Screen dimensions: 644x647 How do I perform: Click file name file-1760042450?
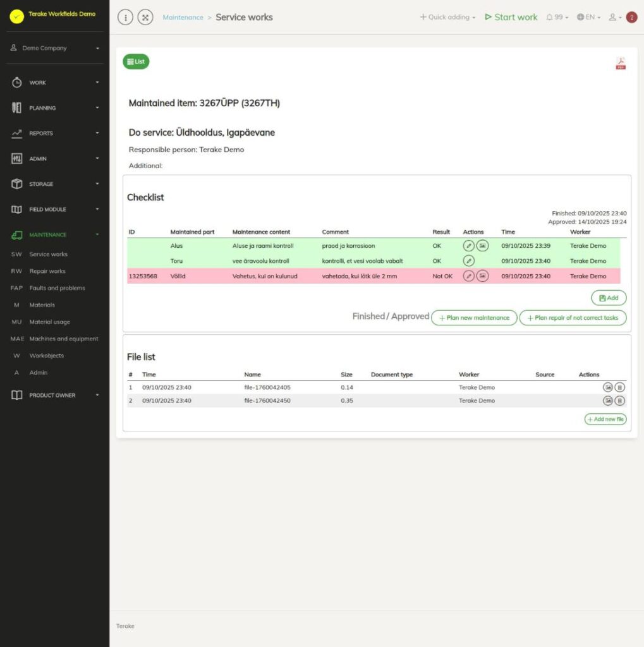(267, 401)
